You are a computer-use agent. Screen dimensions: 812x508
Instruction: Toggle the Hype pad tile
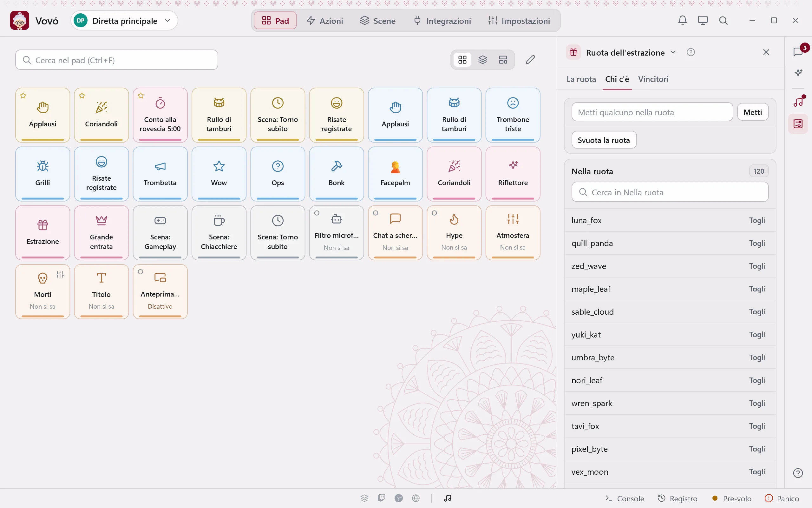click(x=454, y=232)
